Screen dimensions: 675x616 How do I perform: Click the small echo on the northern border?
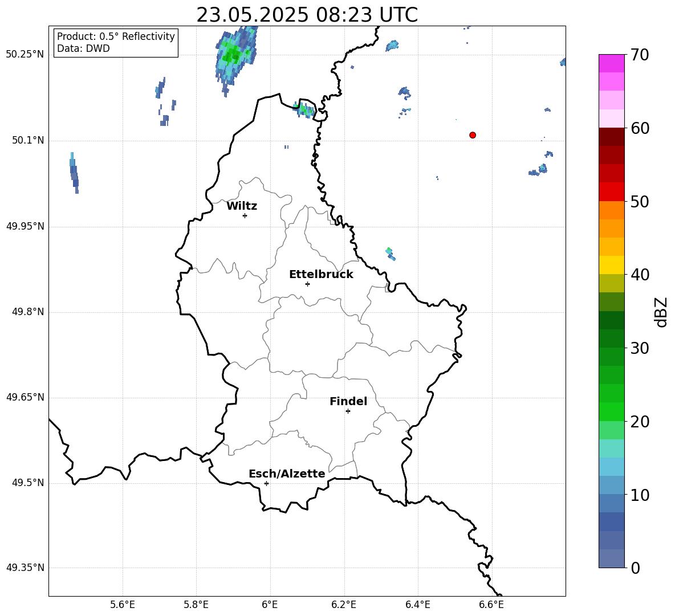pos(305,110)
